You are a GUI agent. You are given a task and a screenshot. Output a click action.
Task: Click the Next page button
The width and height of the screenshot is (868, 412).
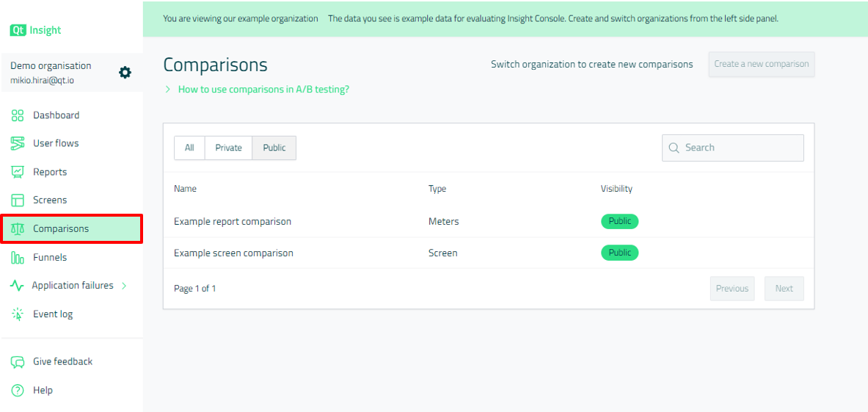click(x=784, y=289)
